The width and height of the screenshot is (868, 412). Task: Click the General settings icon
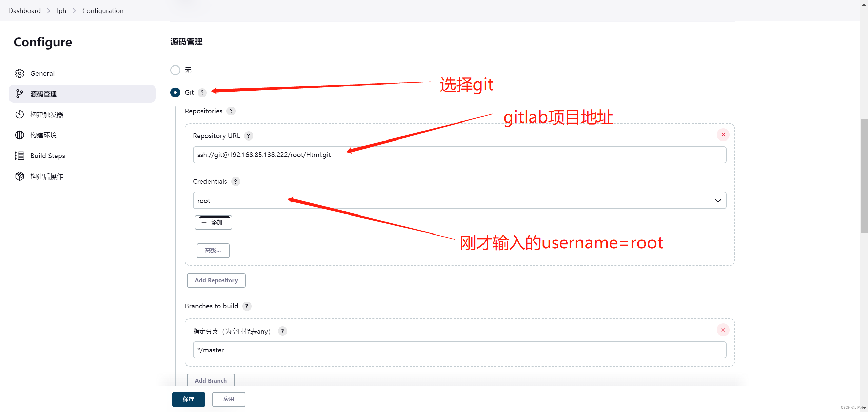pyautogui.click(x=20, y=73)
